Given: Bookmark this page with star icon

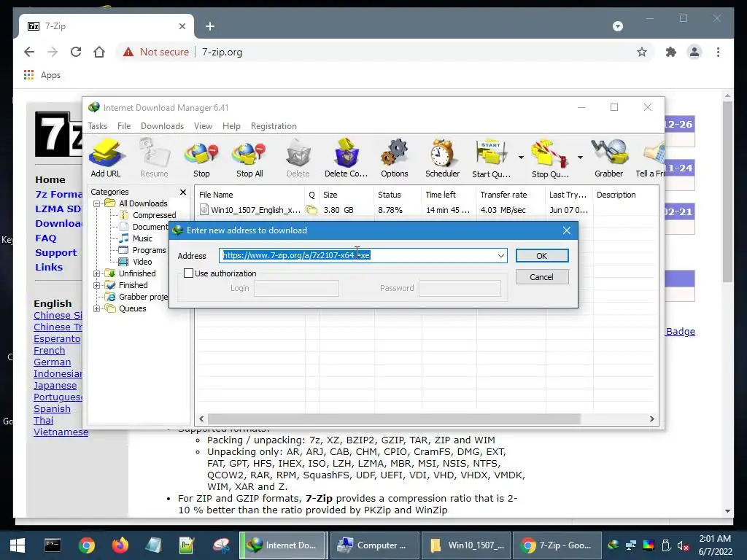Looking at the screenshot, I should pos(642,52).
